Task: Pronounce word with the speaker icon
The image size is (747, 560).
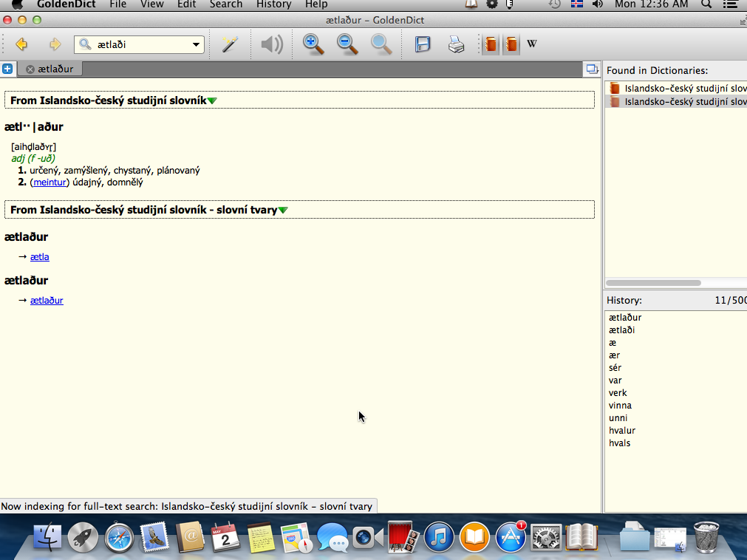Action: coord(272,44)
